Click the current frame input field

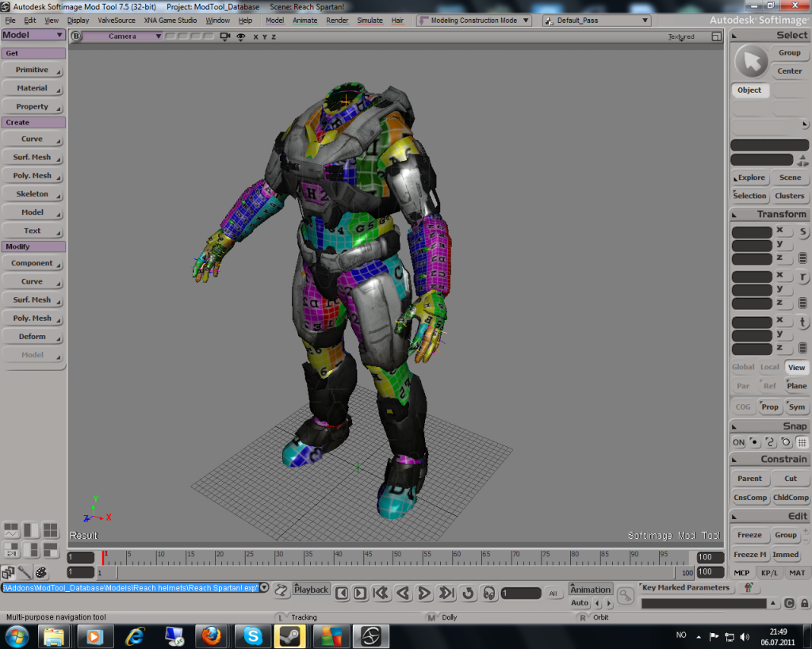521,593
